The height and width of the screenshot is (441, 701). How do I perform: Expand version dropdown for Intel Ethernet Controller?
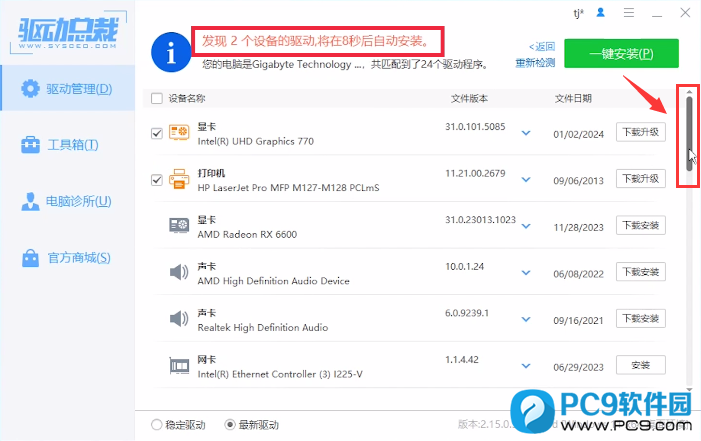526,366
